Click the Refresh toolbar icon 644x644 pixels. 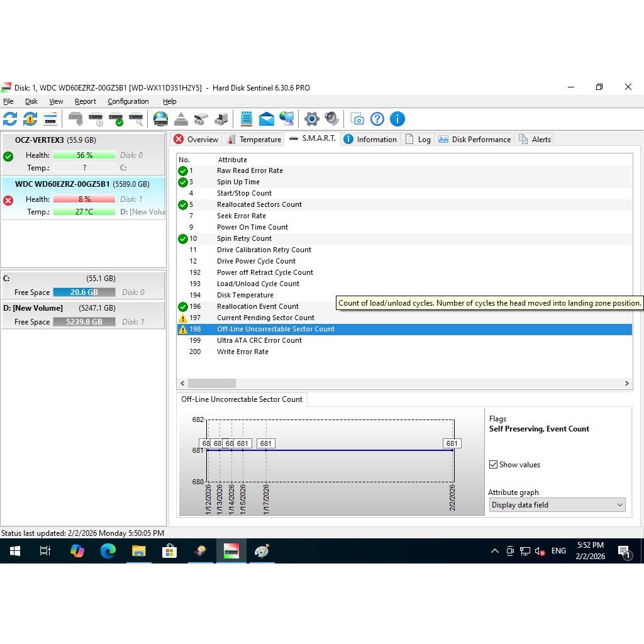[x=10, y=119]
